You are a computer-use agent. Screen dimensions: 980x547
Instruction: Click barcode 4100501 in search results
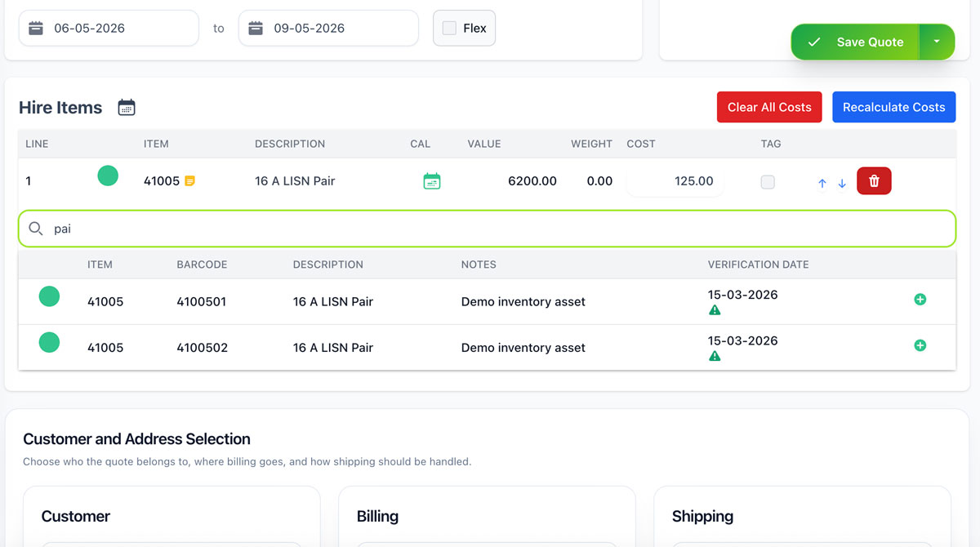click(x=202, y=301)
